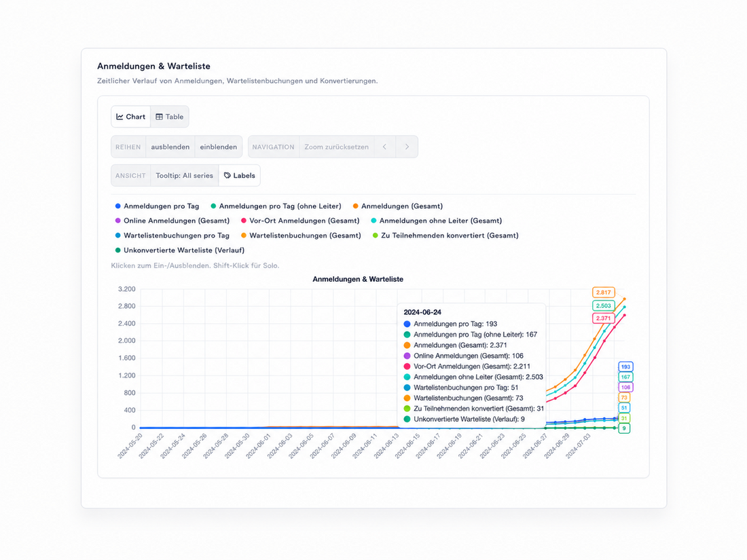This screenshot has width=747, height=560.
Task: Click the card heading 'Anmeldungen & Warteliste'
Action: [x=154, y=67]
